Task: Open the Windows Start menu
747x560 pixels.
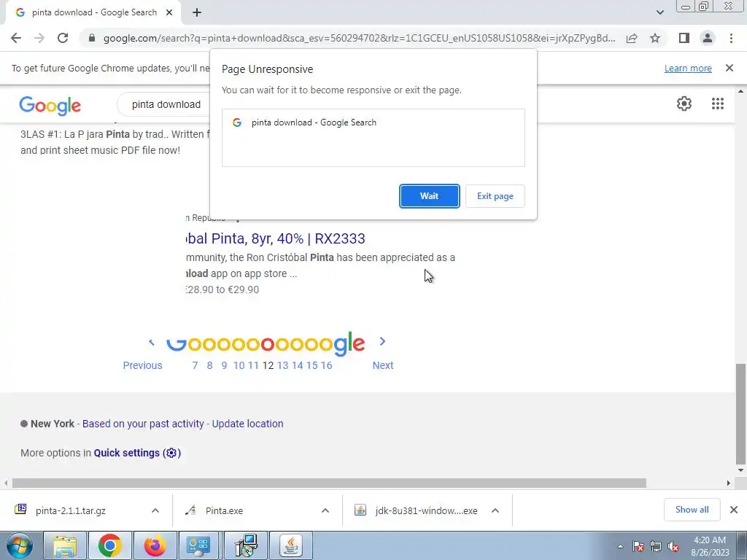Action: pyautogui.click(x=19, y=545)
